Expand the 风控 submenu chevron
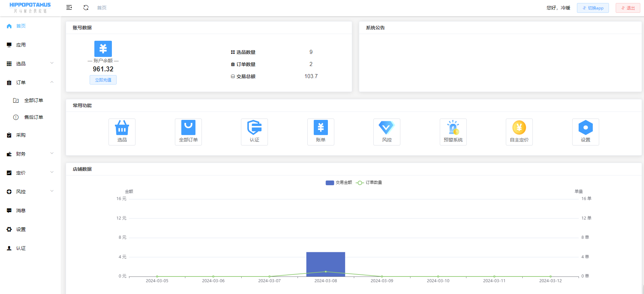The width and height of the screenshot is (644, 294). pos(52,191)
